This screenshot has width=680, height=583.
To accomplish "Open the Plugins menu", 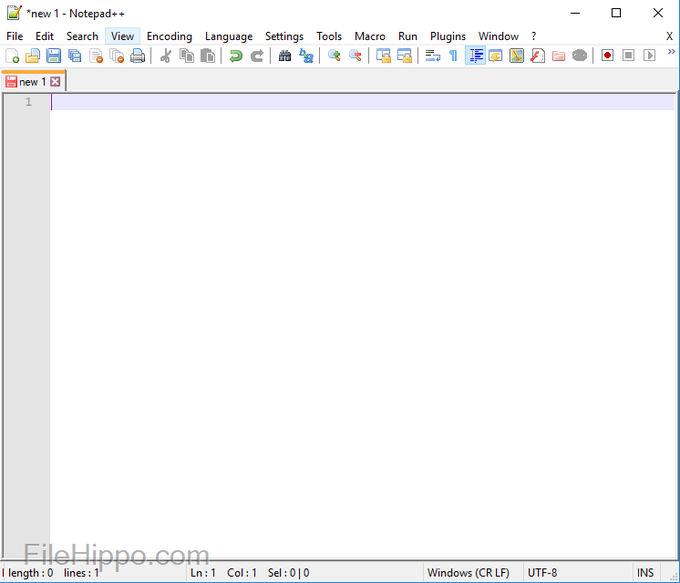I will click(447, 36).
